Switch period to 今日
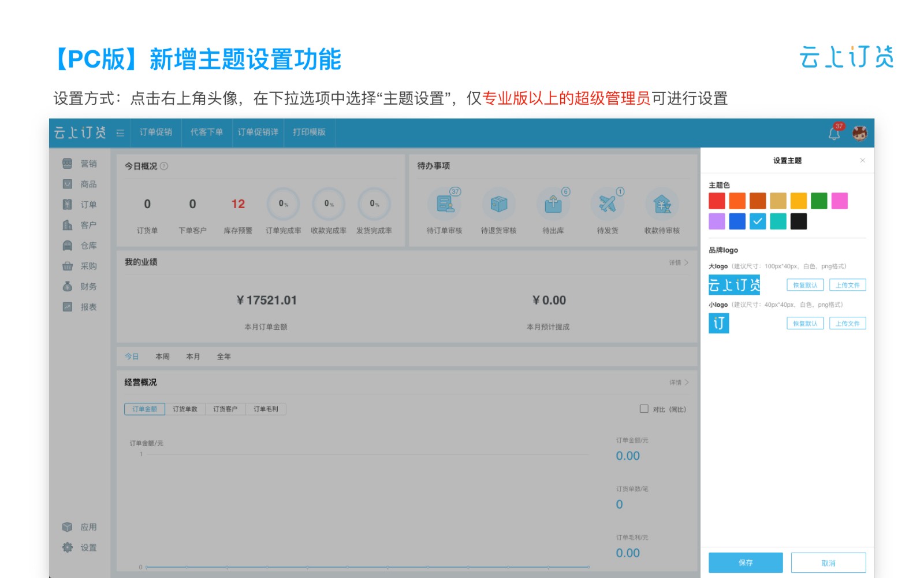 (132, 357)
